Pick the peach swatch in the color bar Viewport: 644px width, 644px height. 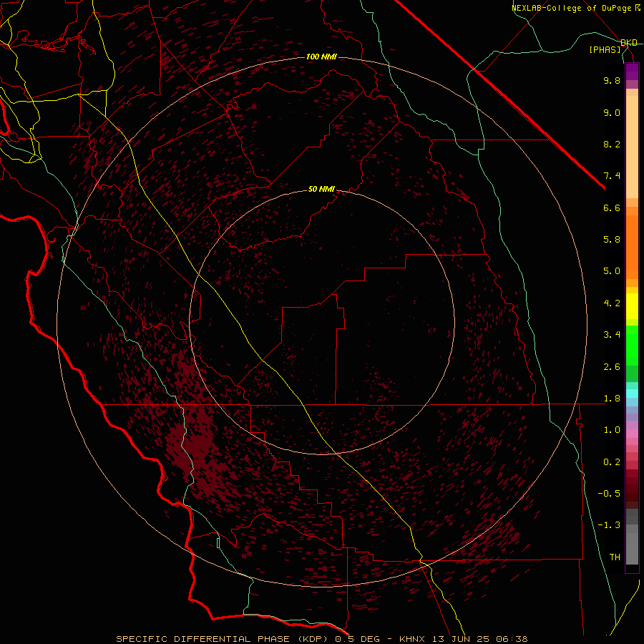coord(632,147)
